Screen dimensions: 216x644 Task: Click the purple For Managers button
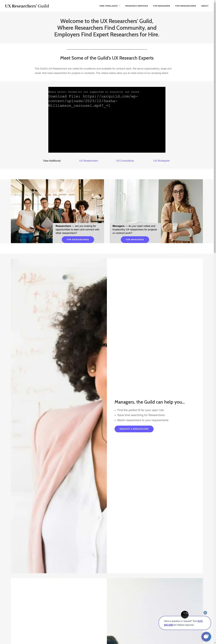click(x=135, y=239)
